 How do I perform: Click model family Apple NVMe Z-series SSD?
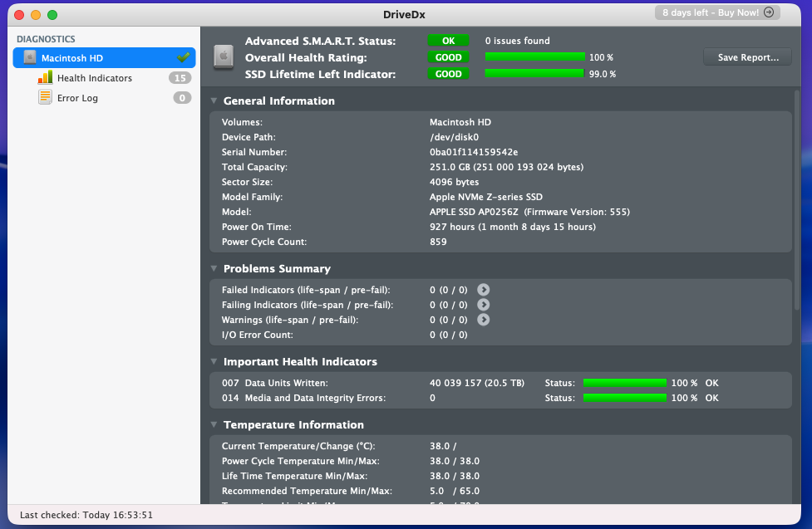tap(485, 197)
